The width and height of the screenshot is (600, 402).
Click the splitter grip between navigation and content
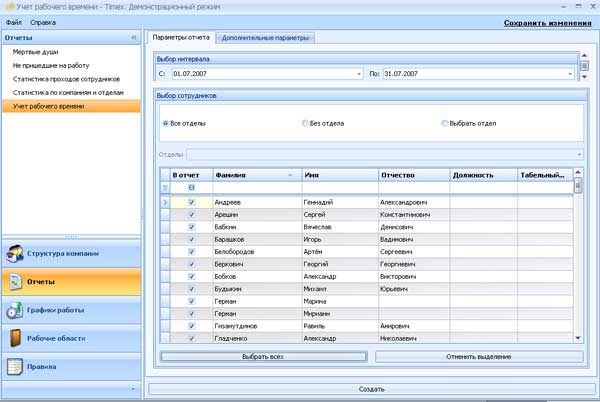pyautogui.click(x=143, y=214)
